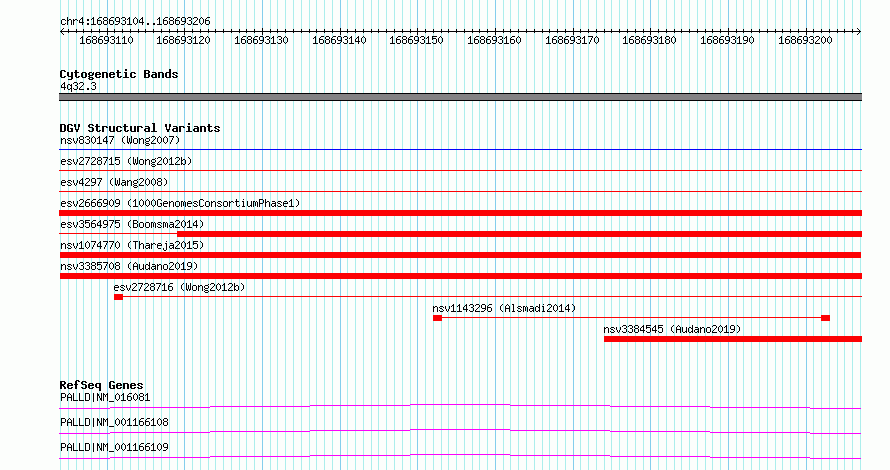The width and height of the screenshot is (890, 470).
Task: Click the thick red esv3564975 variant bar
Action: click(x=519, y=234)
